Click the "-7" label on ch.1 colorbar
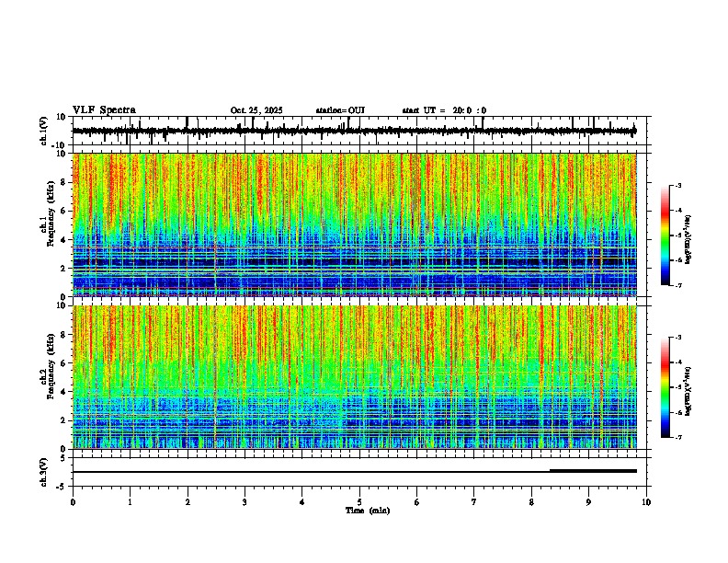The image size is (728, 563). point(677,285)
